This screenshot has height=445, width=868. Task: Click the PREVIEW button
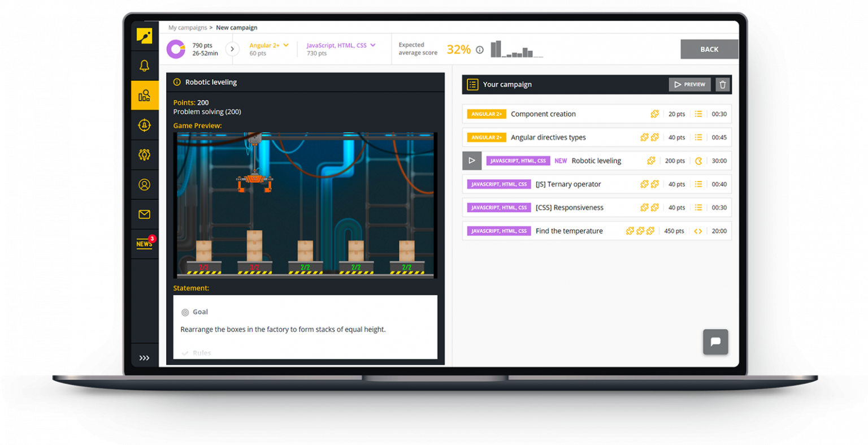689,84
